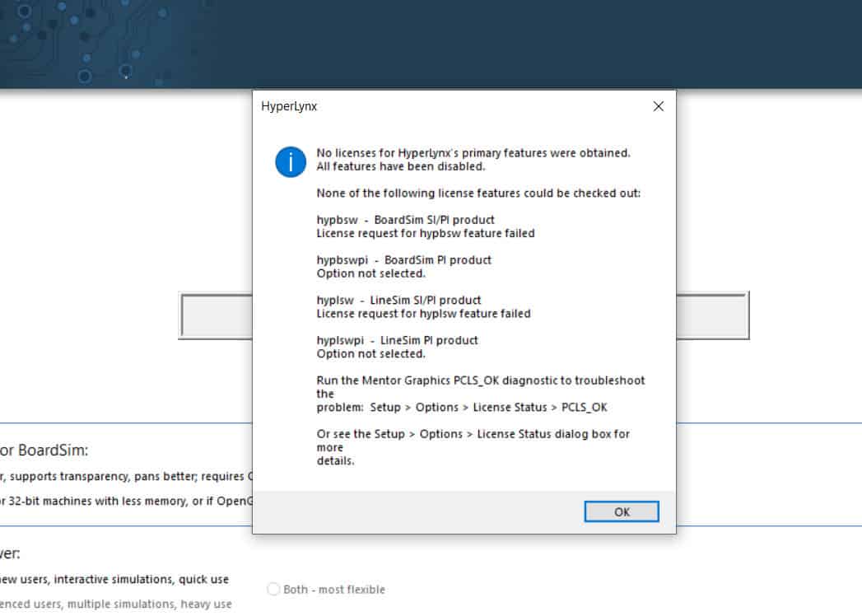This screenshot has height=616, width=862.
Task: Click the "None of the following license features" line
Action: (478, 193)
